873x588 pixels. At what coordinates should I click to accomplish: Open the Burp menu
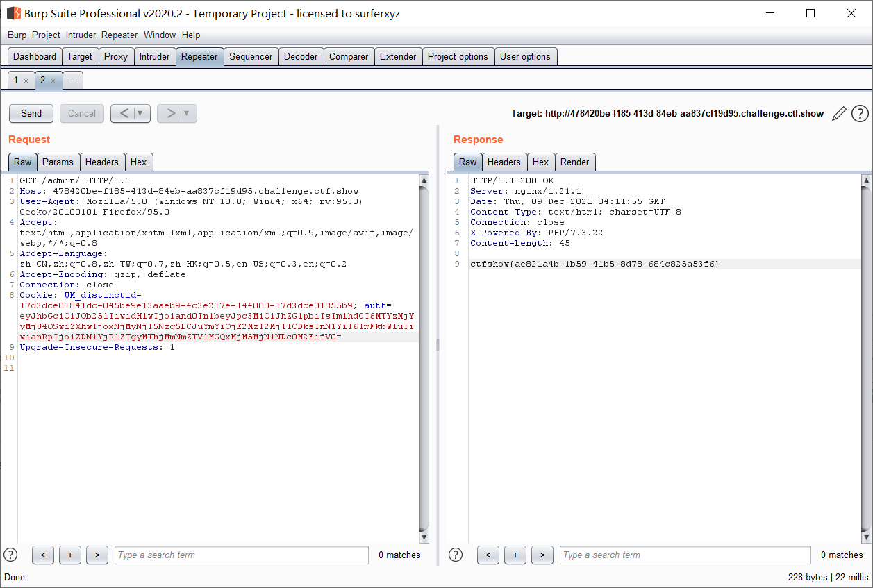click(17, 35)
